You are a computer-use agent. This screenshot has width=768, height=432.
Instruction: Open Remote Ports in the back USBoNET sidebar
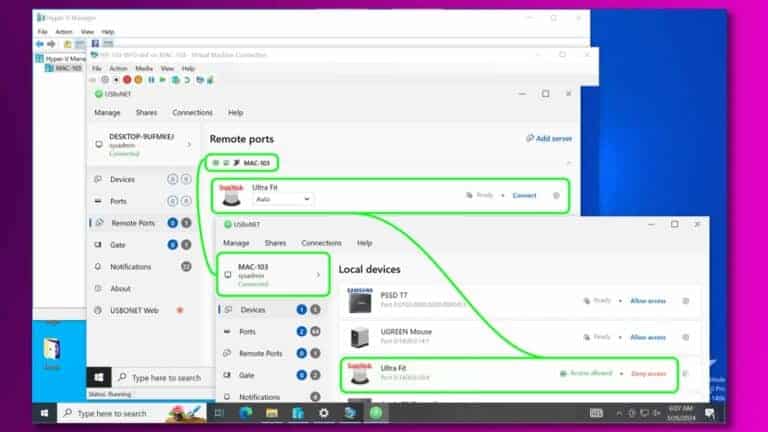(x=132, y=222)
